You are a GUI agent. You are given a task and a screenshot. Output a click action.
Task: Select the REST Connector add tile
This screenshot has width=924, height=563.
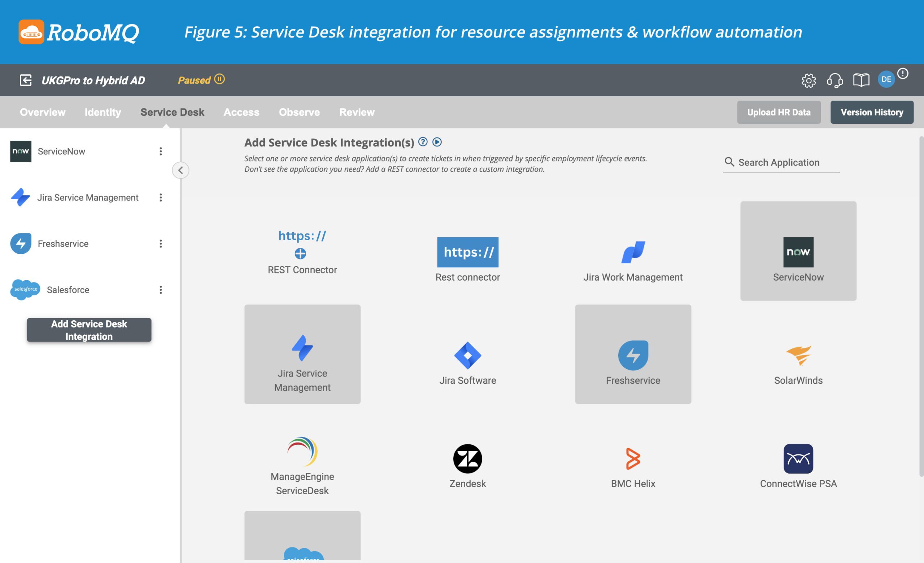(x=302, y=251)
